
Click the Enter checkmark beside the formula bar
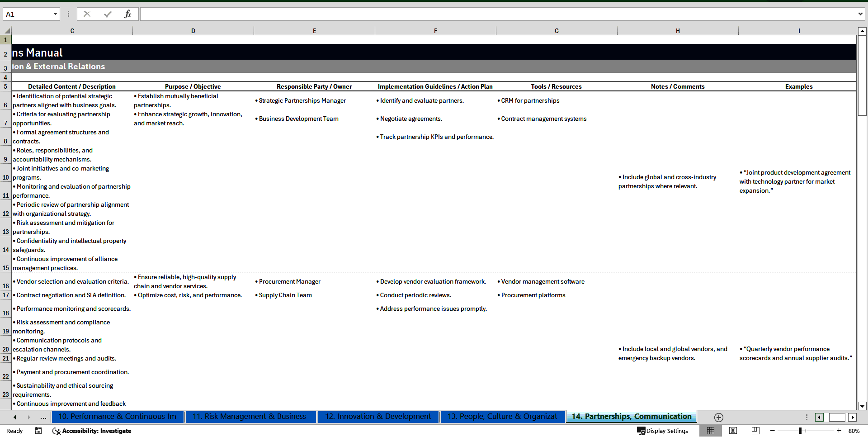(x=108, y=14)
